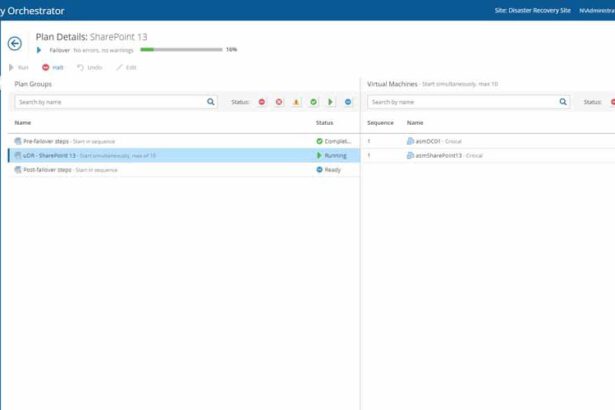The image size is (615, 410).
Task: Toggle the halted red minus status filter
Action: [x=262, y=102]
